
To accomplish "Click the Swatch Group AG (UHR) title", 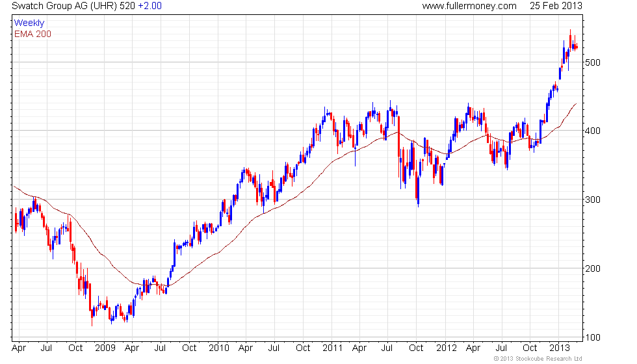I will click(x=64, y=6).
